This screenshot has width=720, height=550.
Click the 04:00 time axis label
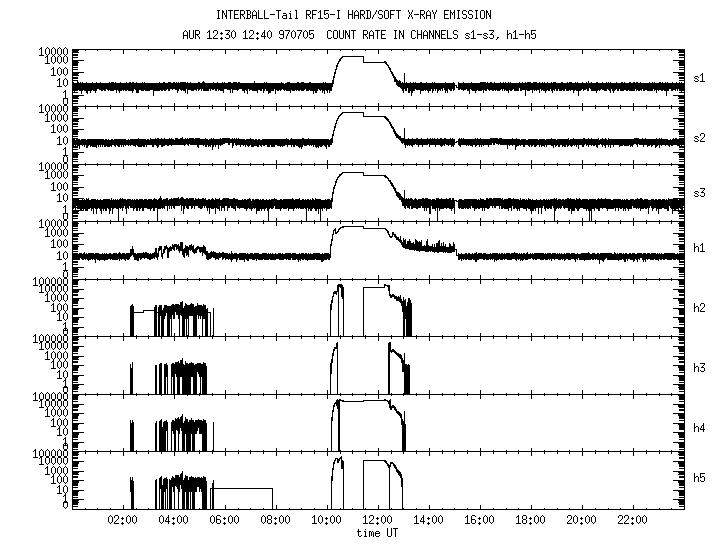(x=173, y=520)
